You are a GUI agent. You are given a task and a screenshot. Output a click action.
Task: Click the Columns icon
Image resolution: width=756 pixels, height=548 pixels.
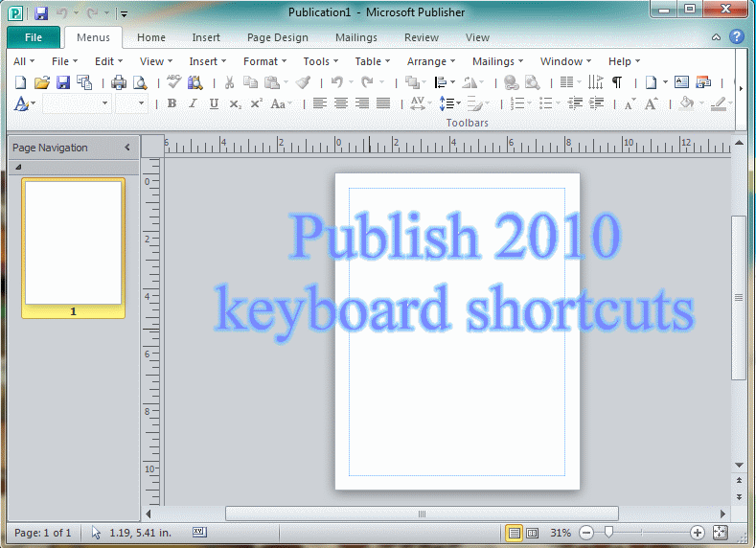click(x=566, y=82)
